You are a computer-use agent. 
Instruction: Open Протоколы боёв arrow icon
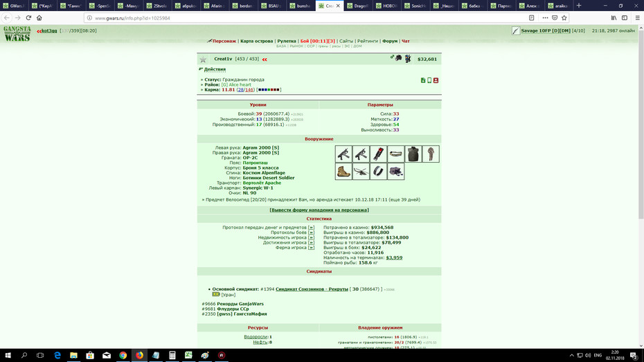[312, 233]
